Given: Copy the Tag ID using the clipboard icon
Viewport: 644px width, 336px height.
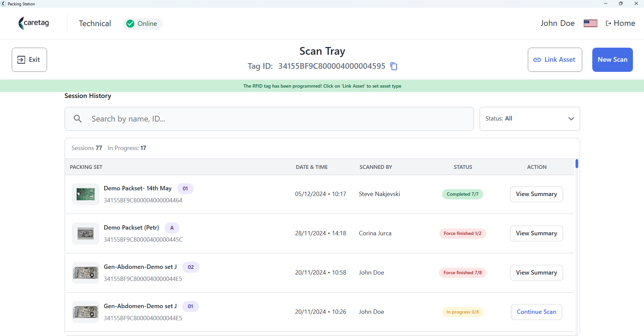Looking at the screenshot, I should tap(394, 66).
